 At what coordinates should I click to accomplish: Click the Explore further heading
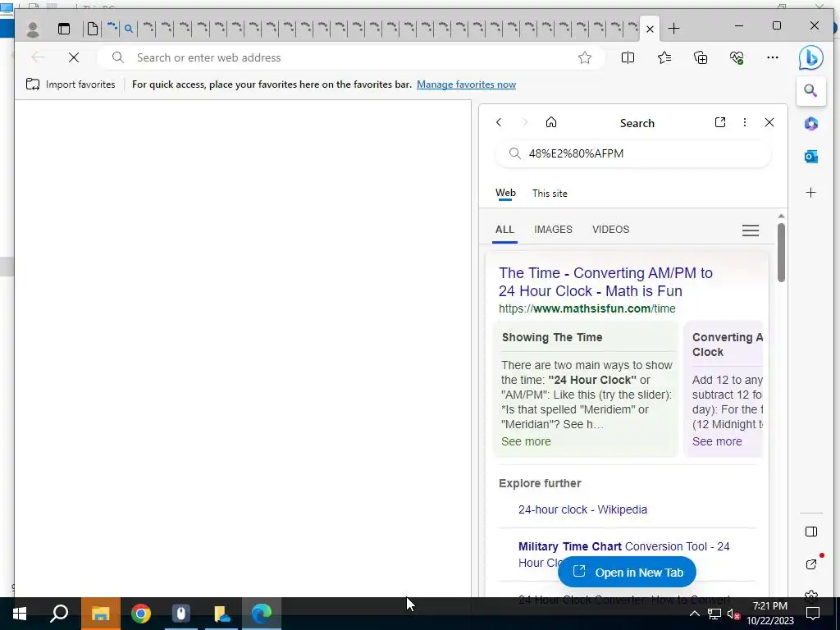540,483
